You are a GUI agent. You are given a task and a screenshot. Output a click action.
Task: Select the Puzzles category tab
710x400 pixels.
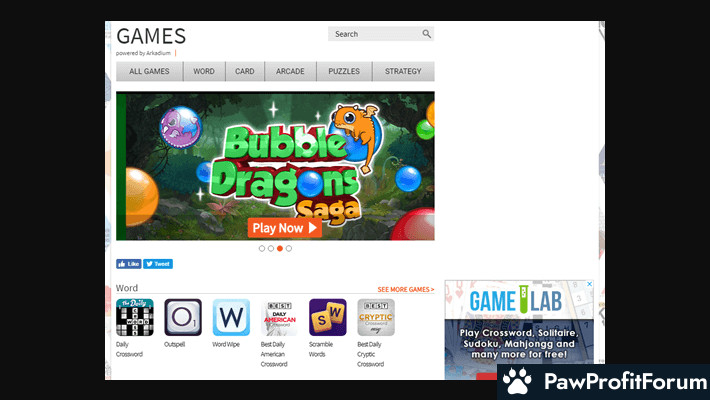(x=344, y=71)
